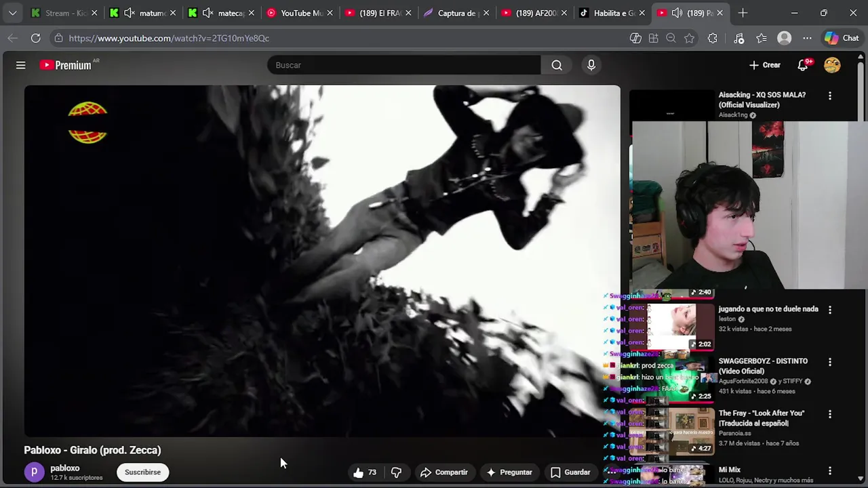The height and width of the screenshot is (488, 868).
Task: Open Copilot Chat in browser
Action: (x=842, y=38)
